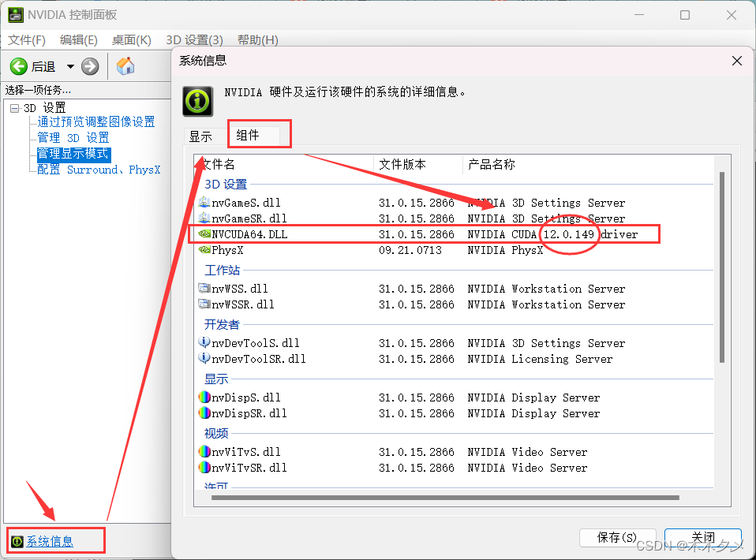Select 管理 3D 设置 in the task tree
The width and height of the screenshot is (756, 560).
pos(71,136)
